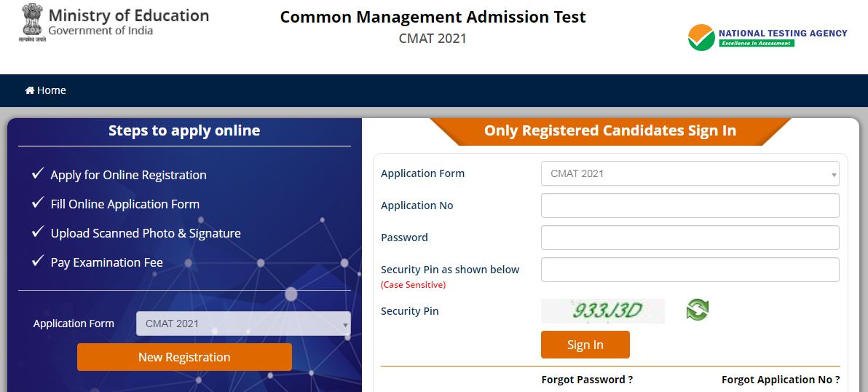The height and width of the screenshot is (392, 868).
Task: Click the Ministry of Education heading text
Action: pos(129,15)
